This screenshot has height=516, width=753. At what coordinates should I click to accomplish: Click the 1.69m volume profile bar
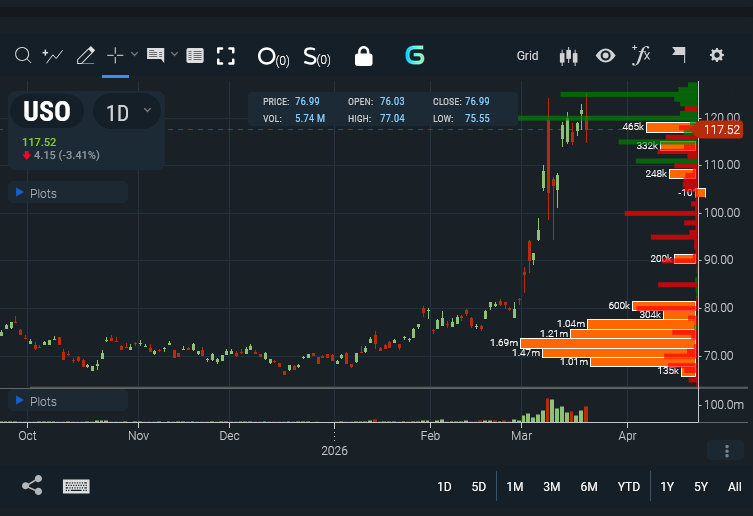607,343
